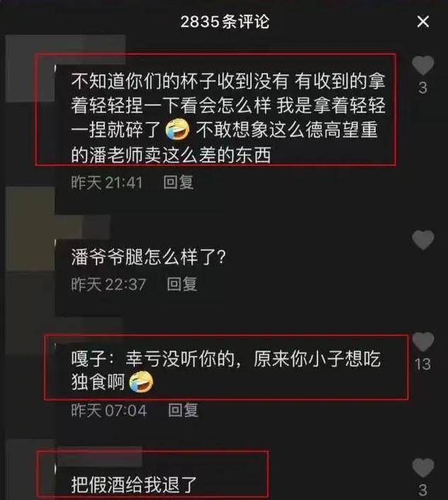Click the 3 likes count on first comment

(422, 88)
